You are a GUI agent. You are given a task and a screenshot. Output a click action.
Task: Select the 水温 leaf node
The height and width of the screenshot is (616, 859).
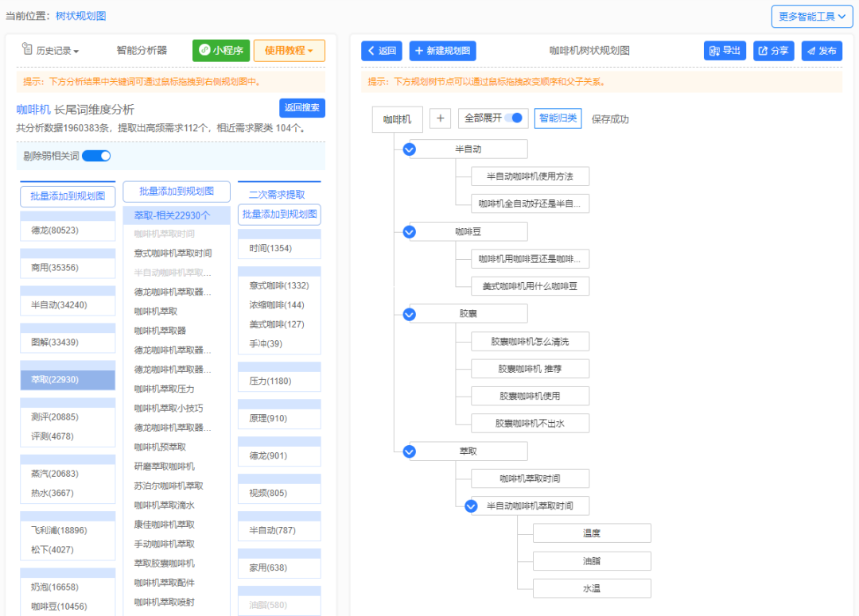pyautogui.click(x=592, y=589)
